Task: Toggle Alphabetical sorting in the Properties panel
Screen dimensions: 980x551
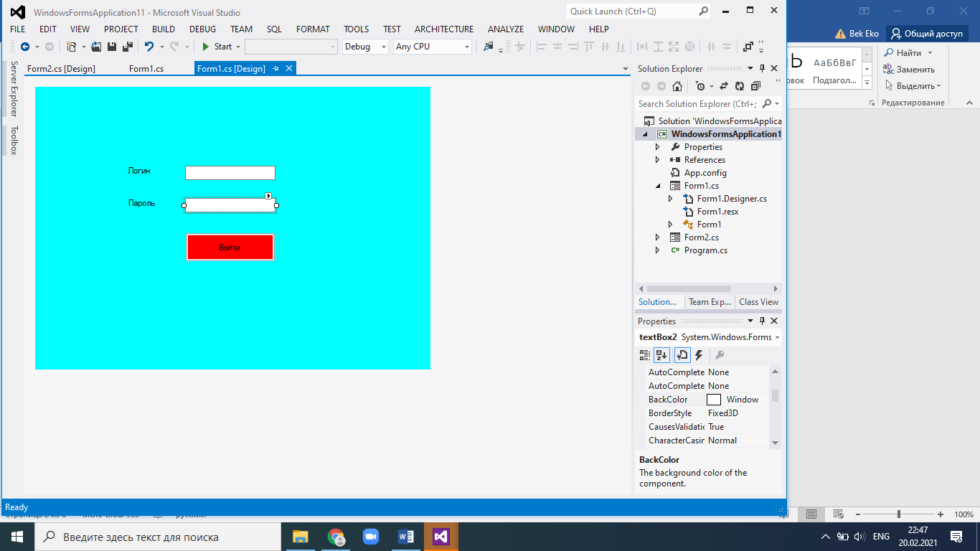Action: click(x=661, y=355)
